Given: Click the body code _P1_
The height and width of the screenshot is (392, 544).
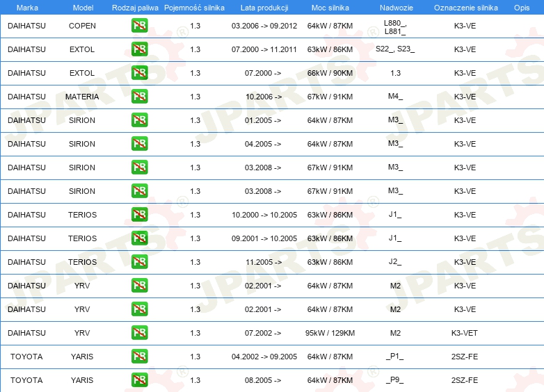Looking at the screenshot, I should (x=395, y=357).
